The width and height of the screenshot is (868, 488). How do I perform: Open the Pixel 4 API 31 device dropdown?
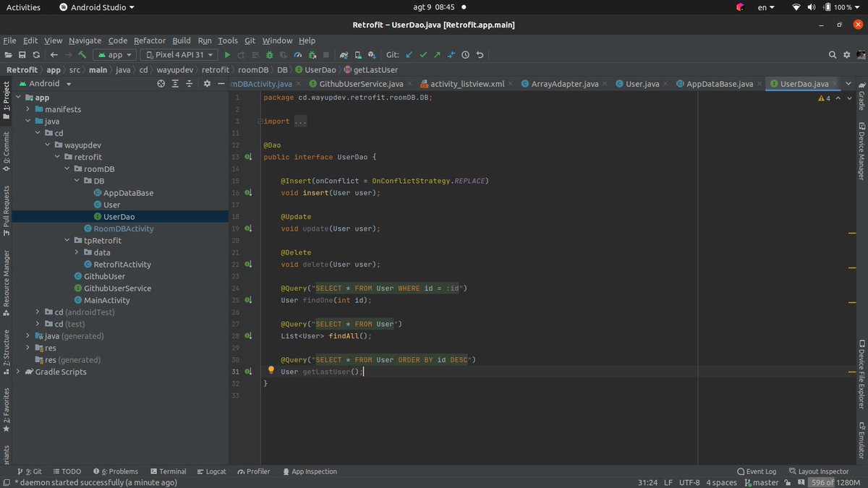coord(177,54)
